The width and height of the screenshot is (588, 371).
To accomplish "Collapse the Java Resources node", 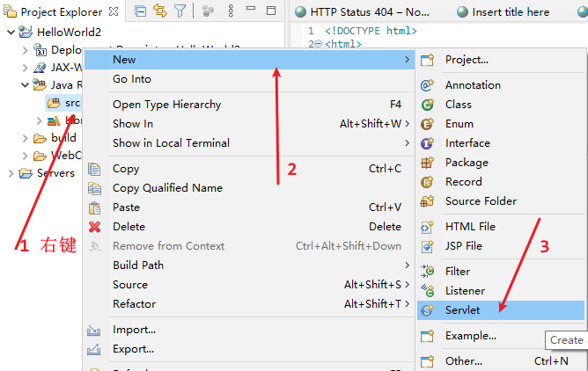I will pos(25,85).
